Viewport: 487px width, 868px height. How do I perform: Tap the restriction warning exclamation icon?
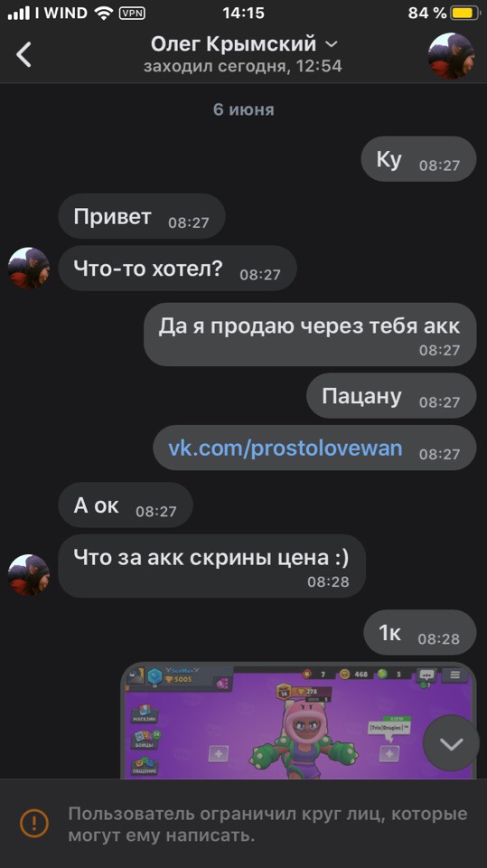point(34,823)
